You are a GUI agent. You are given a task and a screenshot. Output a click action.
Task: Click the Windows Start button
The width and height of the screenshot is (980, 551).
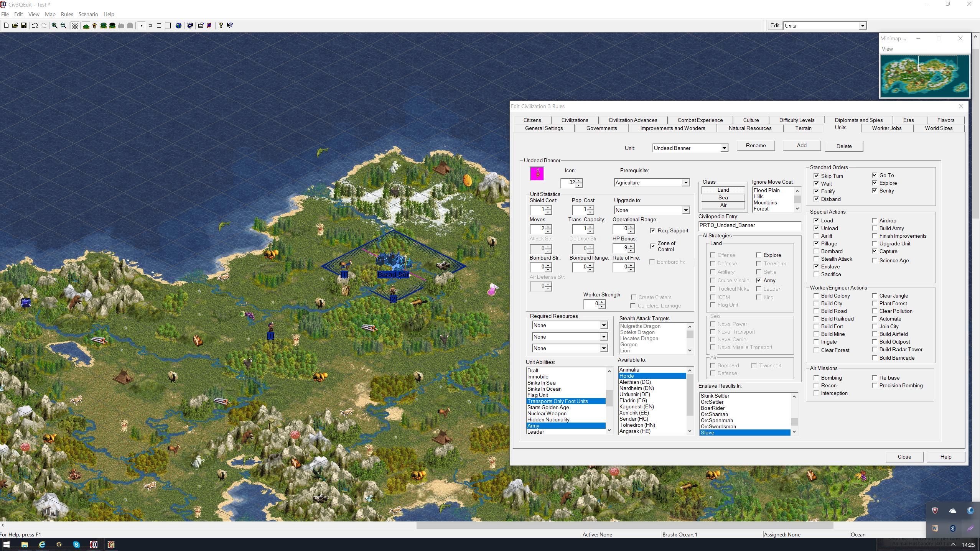tap(7, 544)
